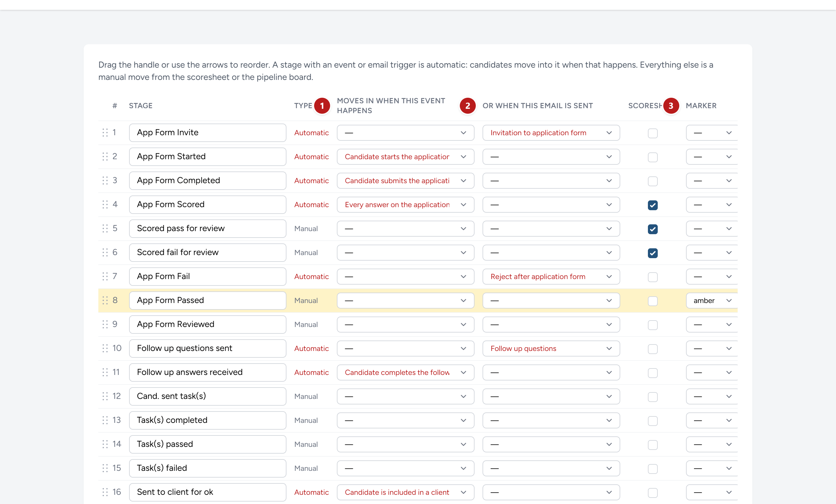Click the 'Automatic' type label for App Form Fail
This screenshot has height=504, width=836.
pyautogui.click(x=311, y=276)
